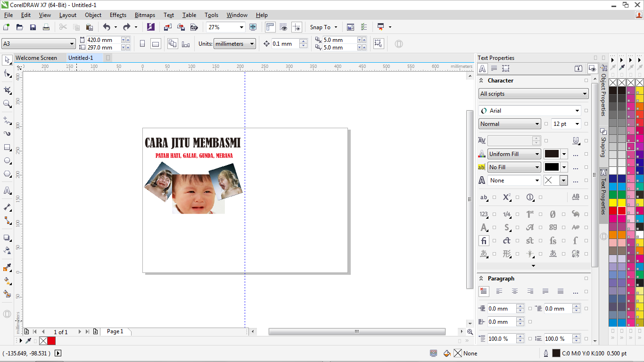Open the page size A3 dropdown
This screenshot has height=362, width=644.
pyautogui.click(x=72, y=44)
